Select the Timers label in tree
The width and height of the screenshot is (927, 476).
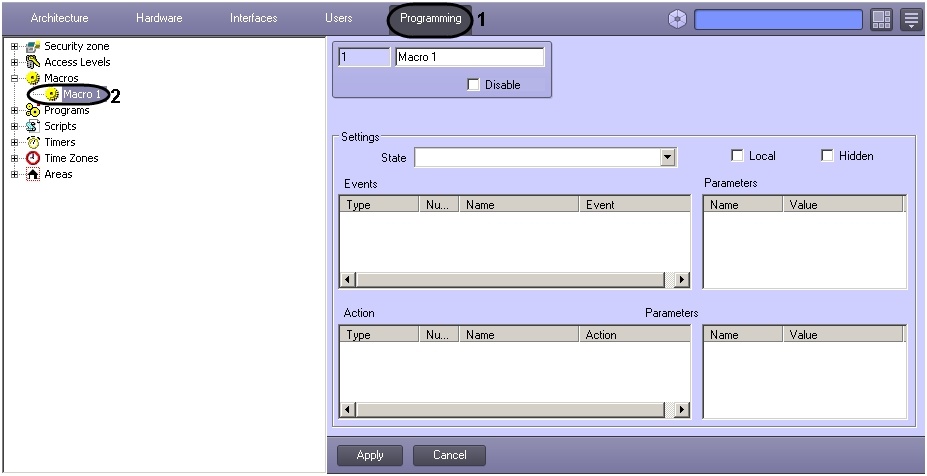[x=60, y=142]
